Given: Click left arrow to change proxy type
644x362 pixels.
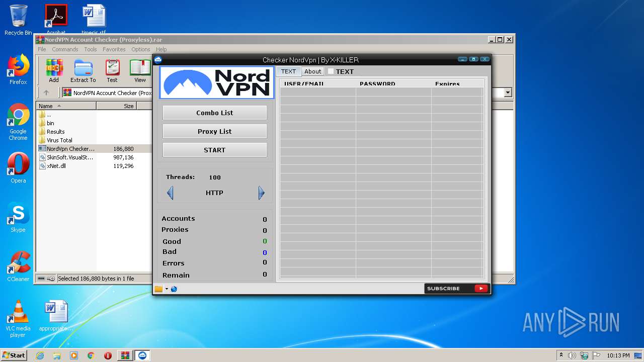Looking at the screenshot, I should pyautogui.click(x=170, y=193).
